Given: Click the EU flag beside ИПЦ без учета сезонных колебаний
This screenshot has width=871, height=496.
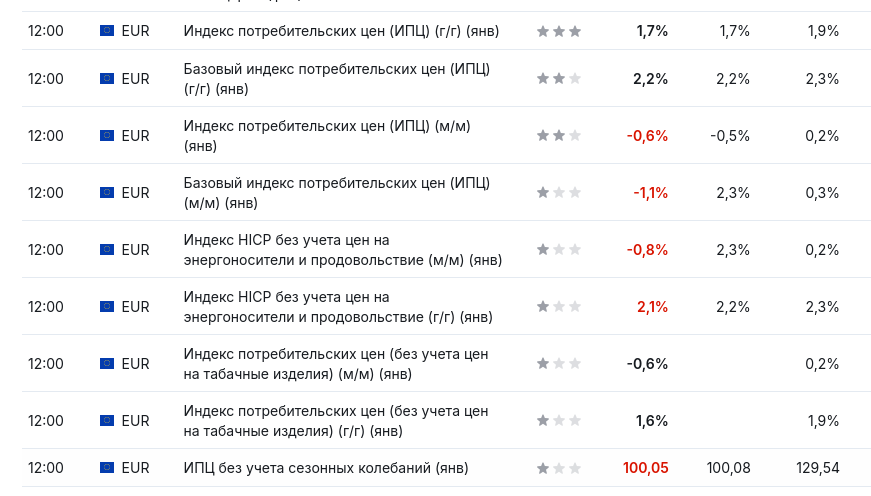Looking at the screenshot, I should [x=107, y=468].
